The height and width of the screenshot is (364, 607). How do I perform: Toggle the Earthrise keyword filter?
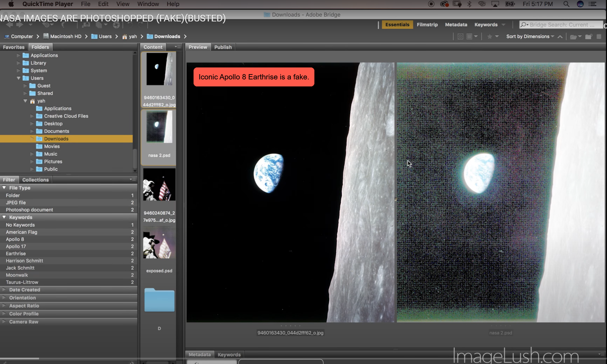(x=68, y=253)
